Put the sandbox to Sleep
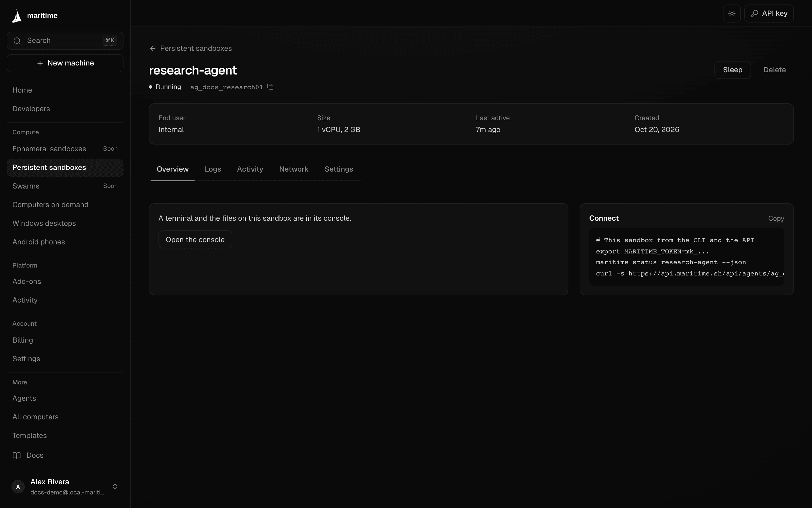Screen dimensions: 812x508 (732, 70)
